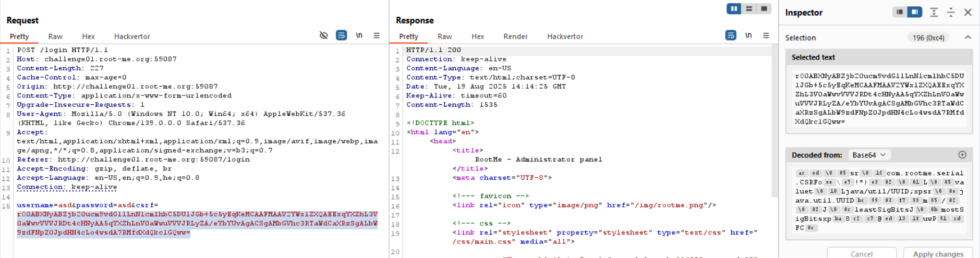Screen dimensions: 980x258
Task: Click inside the Selected text box
Action: 879,99
